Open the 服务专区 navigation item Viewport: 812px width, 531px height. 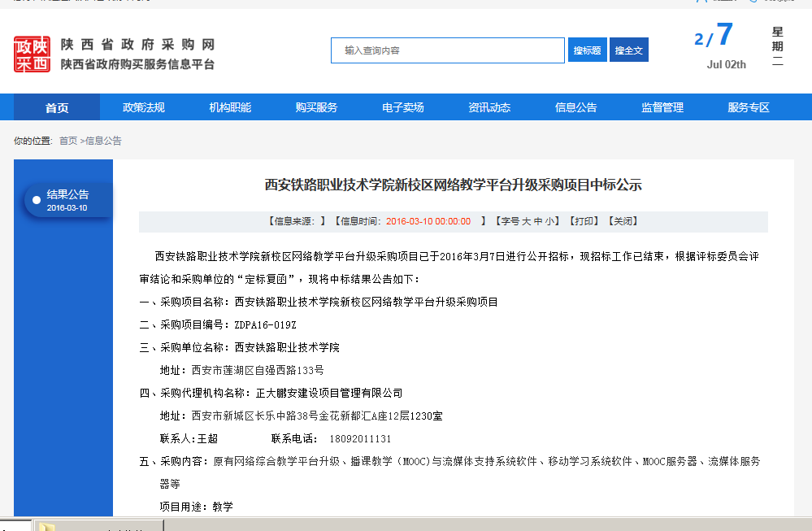tap(748, 107)
